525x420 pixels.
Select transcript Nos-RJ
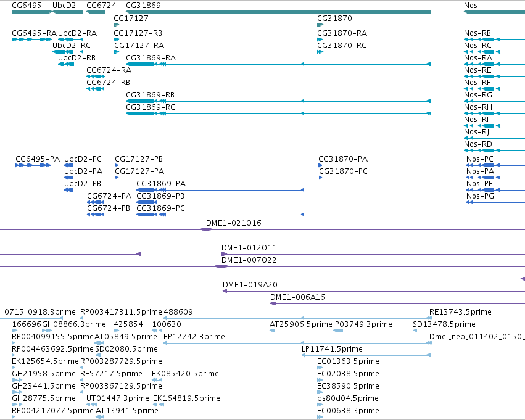[x=476, y=132]
